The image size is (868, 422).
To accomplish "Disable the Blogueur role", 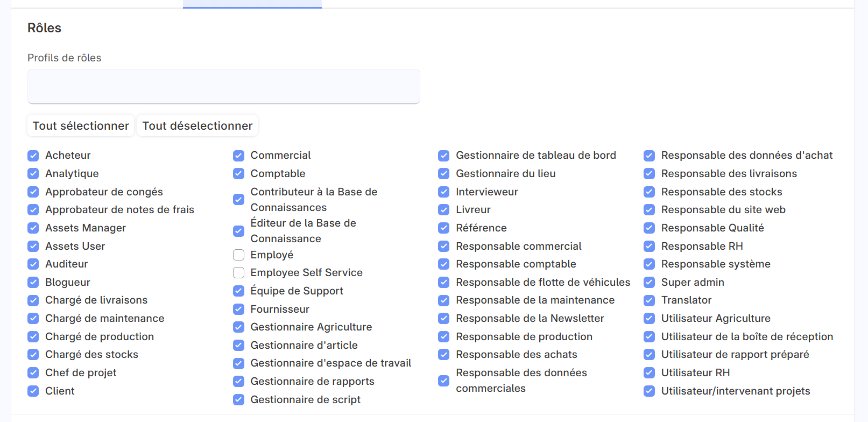I will coord(33,282).
